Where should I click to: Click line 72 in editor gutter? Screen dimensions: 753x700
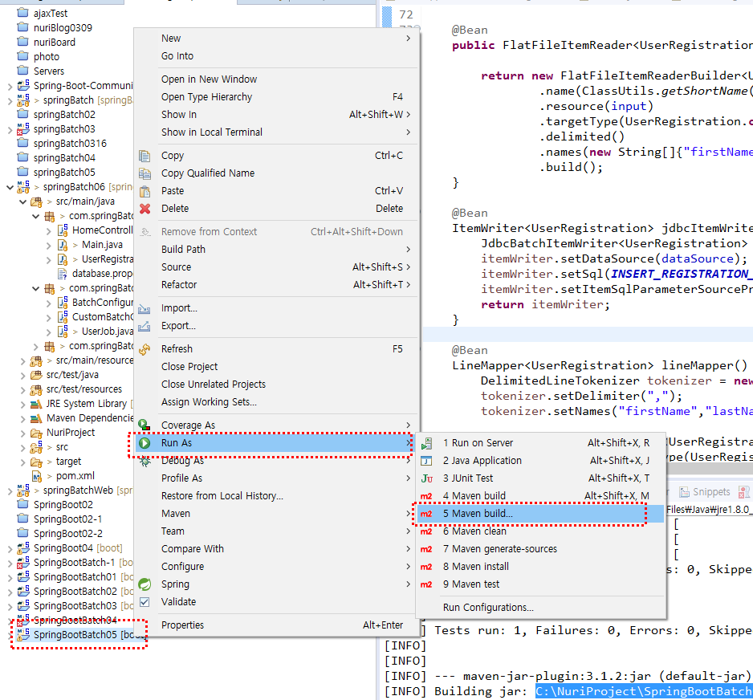(405, 15)
